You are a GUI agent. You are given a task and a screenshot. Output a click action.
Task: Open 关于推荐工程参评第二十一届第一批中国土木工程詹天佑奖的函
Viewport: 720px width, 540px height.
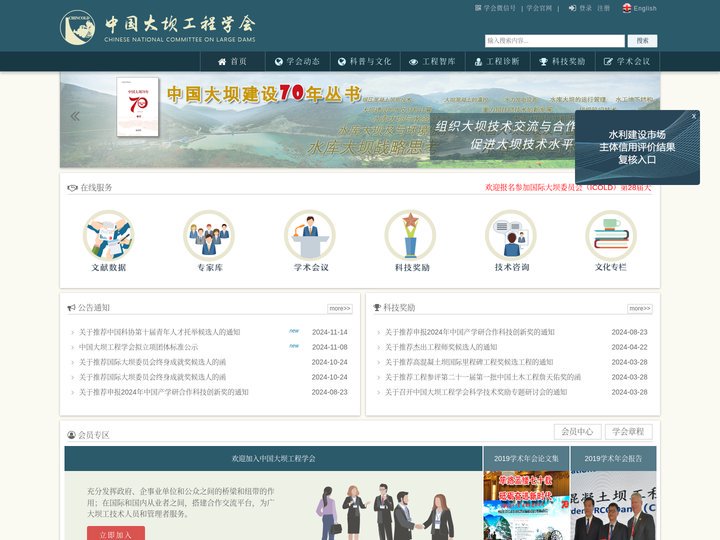483,377
